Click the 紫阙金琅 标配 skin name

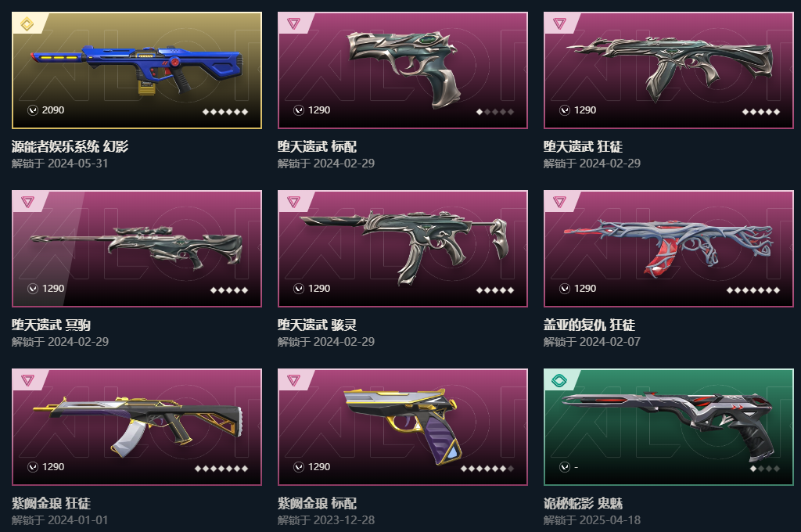(317, 503)
